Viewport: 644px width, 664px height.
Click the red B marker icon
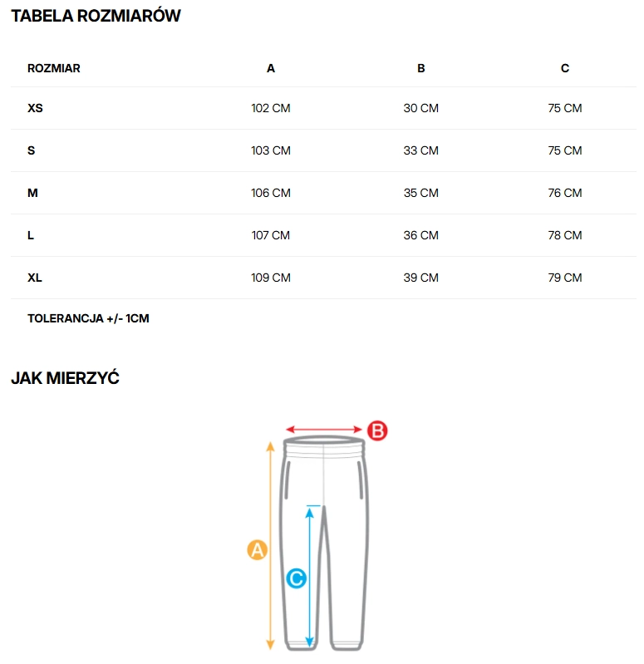[376, 430]
